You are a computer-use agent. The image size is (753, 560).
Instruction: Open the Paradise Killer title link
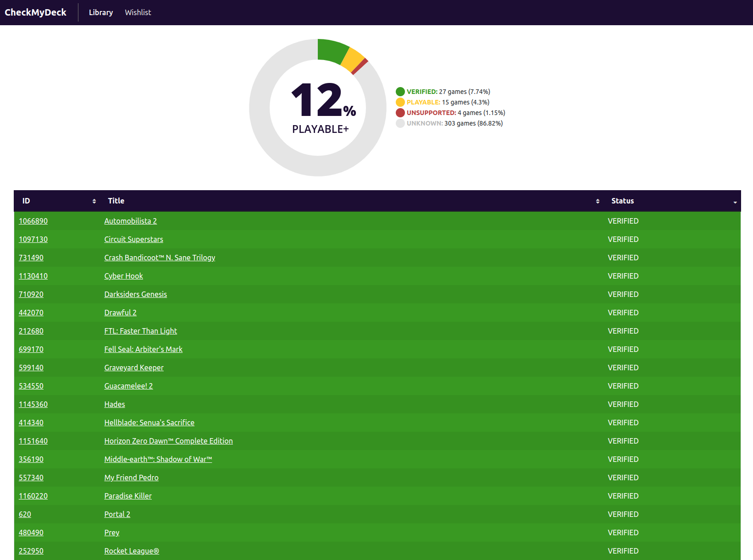(128, 496)
